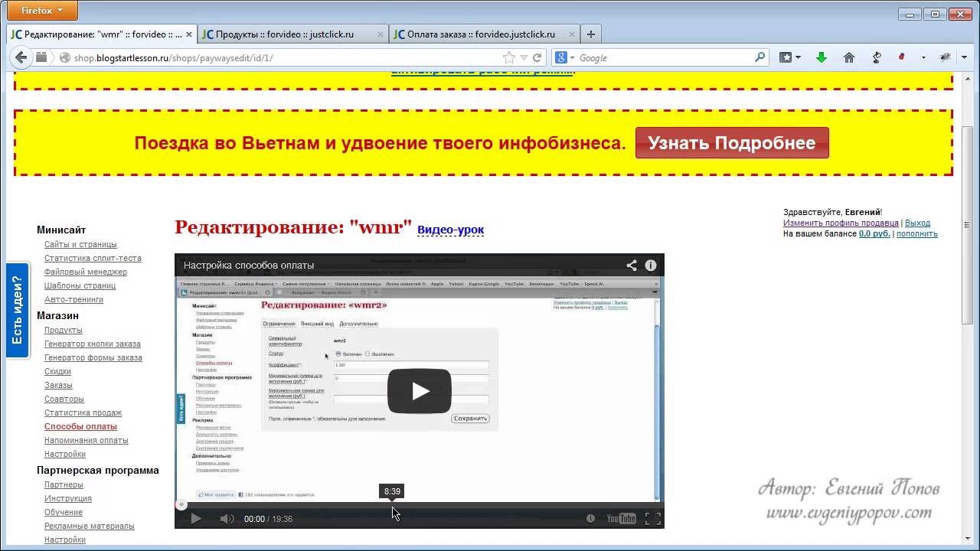This screenshot has width=980, height=551.
Task: Open 'Способы оплаты' sidebar link
Action: tap(80, 426)
